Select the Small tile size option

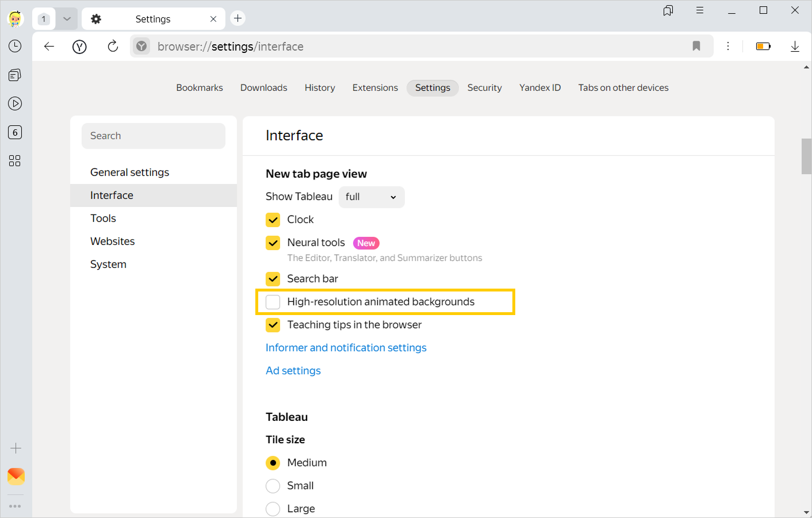point(273,486)
